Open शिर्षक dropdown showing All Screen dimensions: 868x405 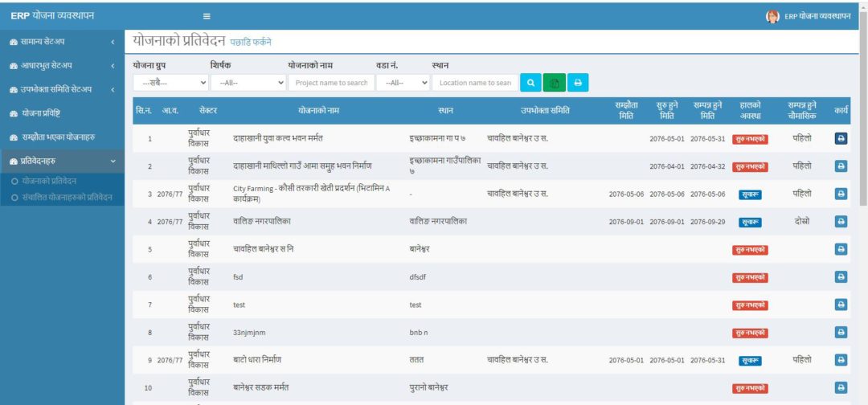click(248, 83)
